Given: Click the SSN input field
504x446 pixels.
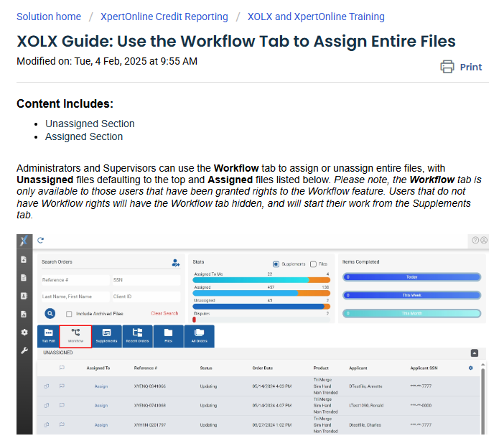Looking at the screenshot, I should [x=146, y=280].
